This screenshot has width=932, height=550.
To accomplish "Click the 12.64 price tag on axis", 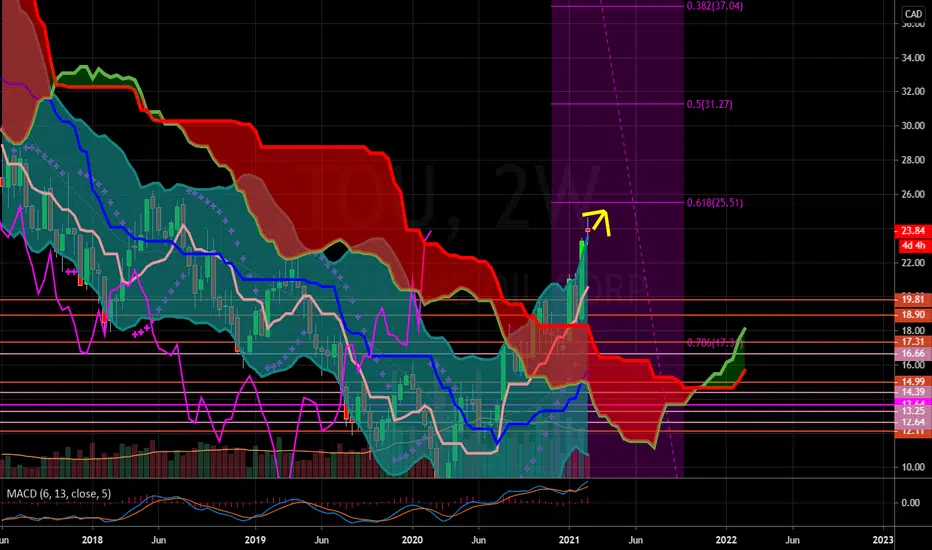I will (912, 422).
